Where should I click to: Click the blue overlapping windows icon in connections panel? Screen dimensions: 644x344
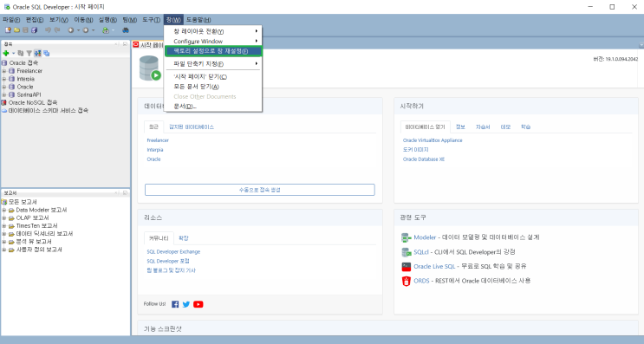pos(47,53)
